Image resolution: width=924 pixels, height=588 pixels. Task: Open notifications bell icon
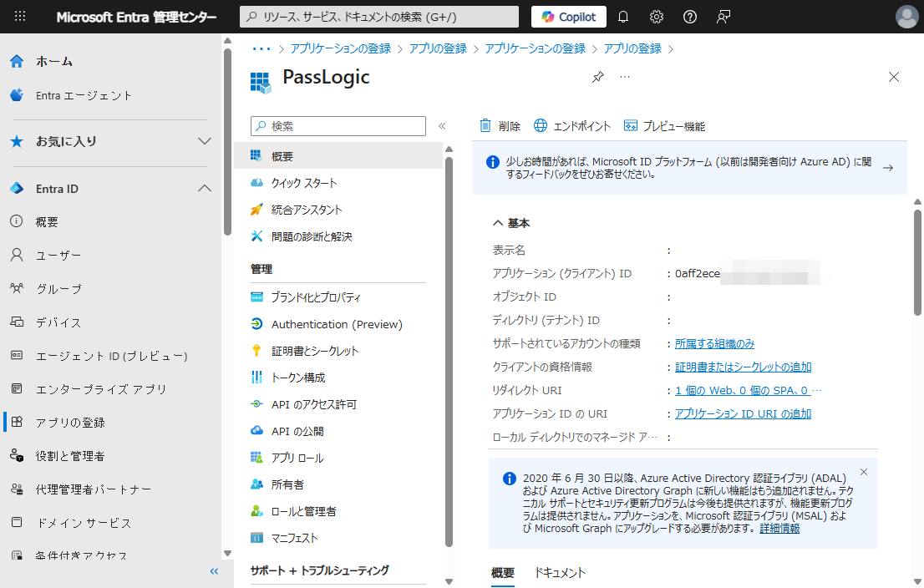click(x=623, y=17)
